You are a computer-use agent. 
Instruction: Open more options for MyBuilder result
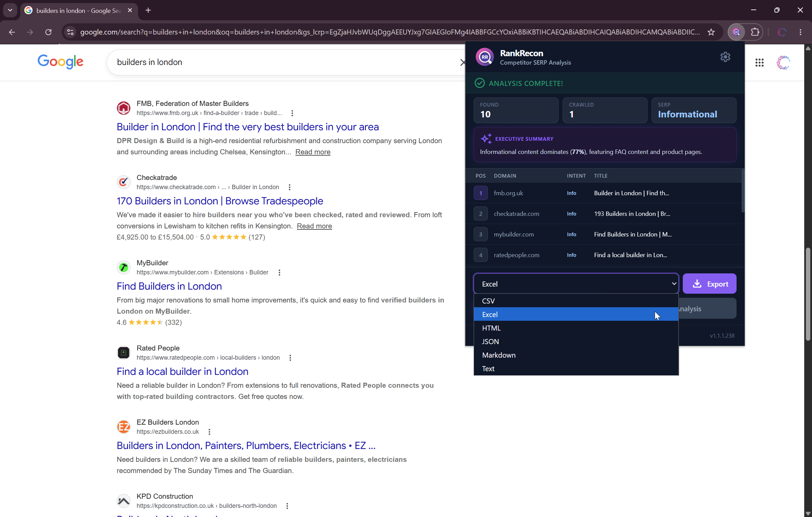[279, 272]
